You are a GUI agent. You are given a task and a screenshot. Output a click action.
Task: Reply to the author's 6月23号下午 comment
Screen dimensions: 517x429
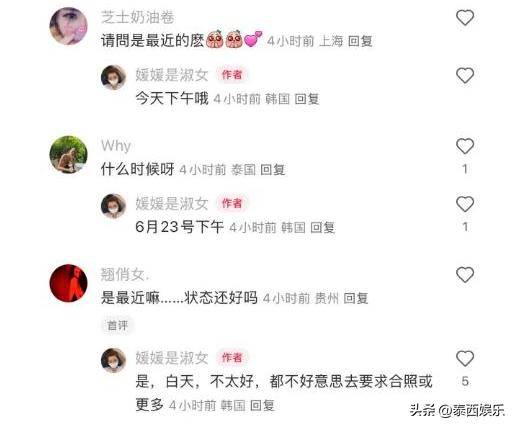[x=323, y=228]
